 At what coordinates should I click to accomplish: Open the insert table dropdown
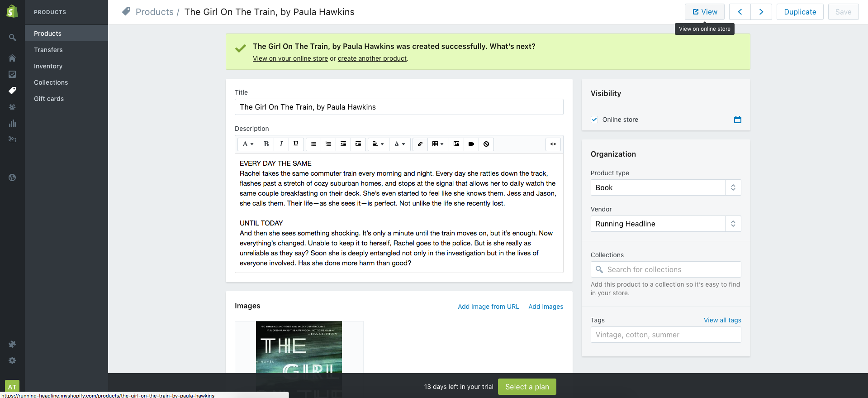(x=437, y=144)
